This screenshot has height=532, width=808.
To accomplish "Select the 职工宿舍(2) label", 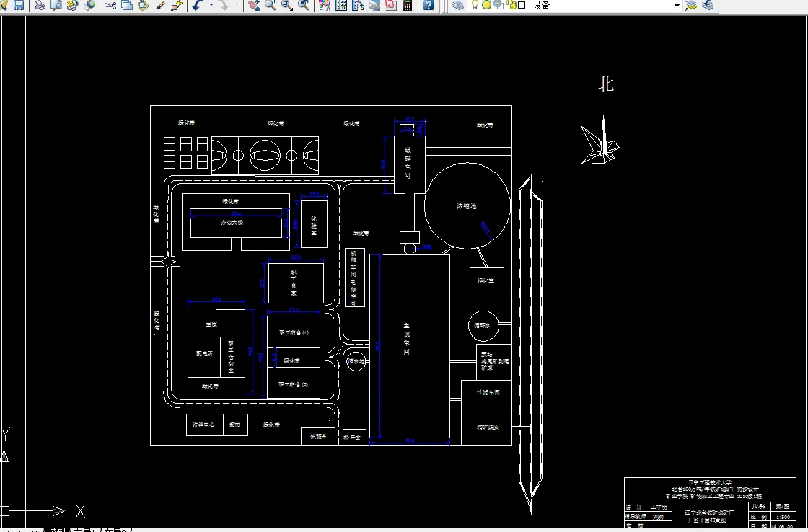I will [x=293, y=384].
